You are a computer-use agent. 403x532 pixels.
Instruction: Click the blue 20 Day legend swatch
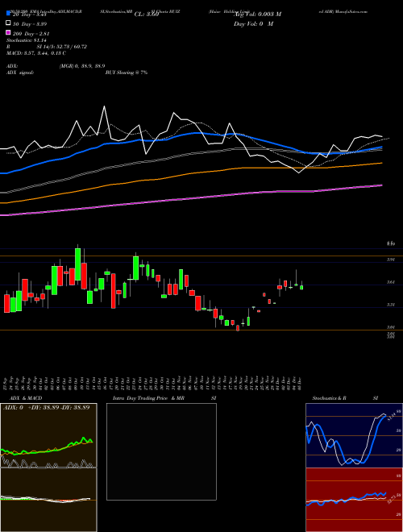(x=8, y=14)
